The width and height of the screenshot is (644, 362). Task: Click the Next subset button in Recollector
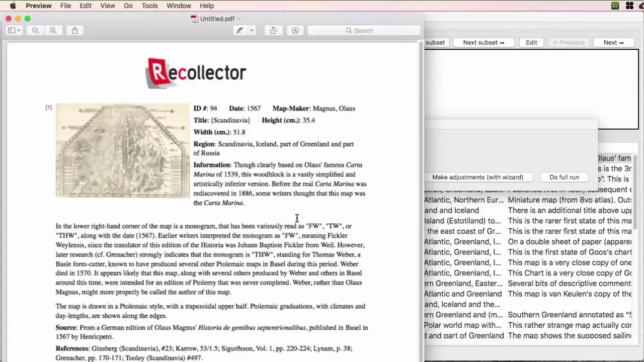pos(484,43)
